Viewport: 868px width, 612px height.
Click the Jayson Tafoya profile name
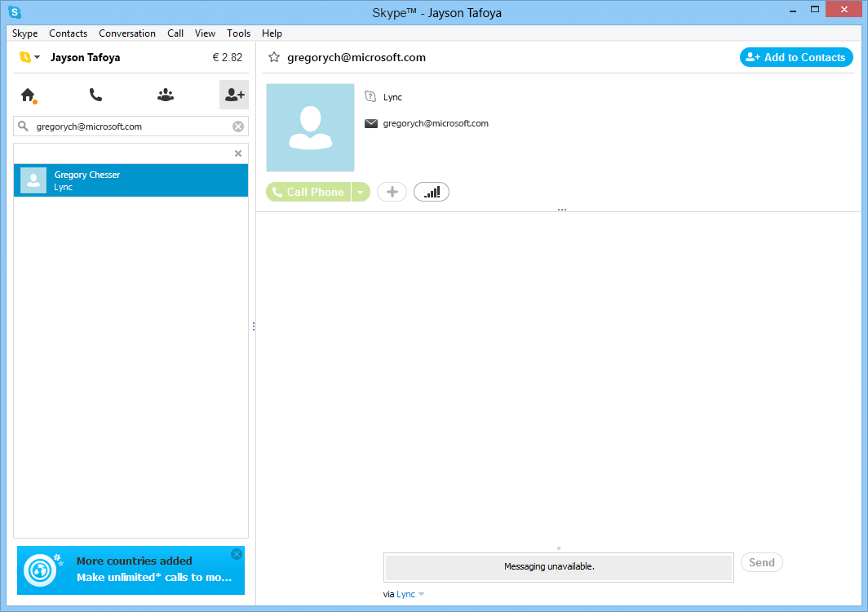[85, 57]
